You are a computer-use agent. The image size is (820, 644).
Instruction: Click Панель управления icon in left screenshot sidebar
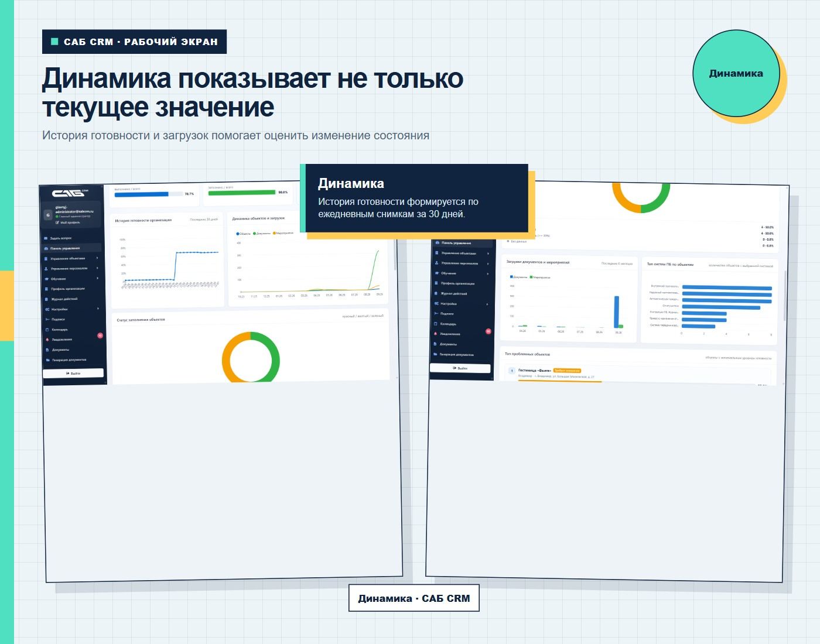tap(46, 248)
